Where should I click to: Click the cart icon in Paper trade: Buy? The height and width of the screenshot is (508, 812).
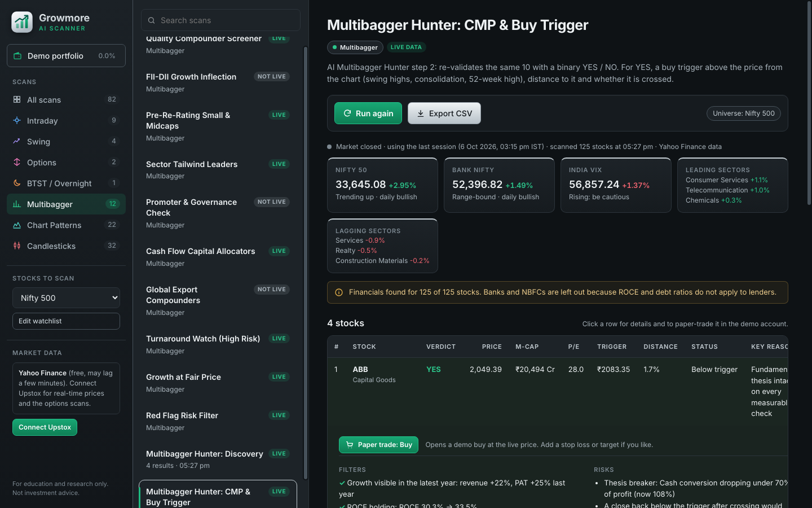pos(350,445)
